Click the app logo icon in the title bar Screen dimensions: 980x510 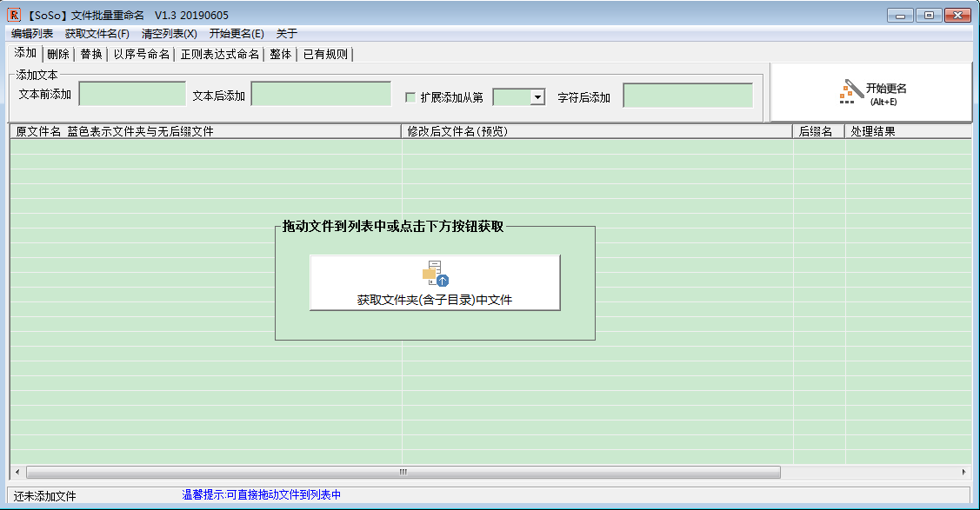pyautogui.click(x=13, y=15)
